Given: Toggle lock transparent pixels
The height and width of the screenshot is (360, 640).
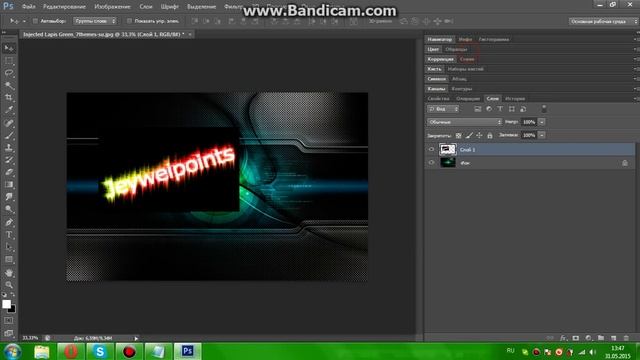Looking at the screenshot, I should coord(458,135).
